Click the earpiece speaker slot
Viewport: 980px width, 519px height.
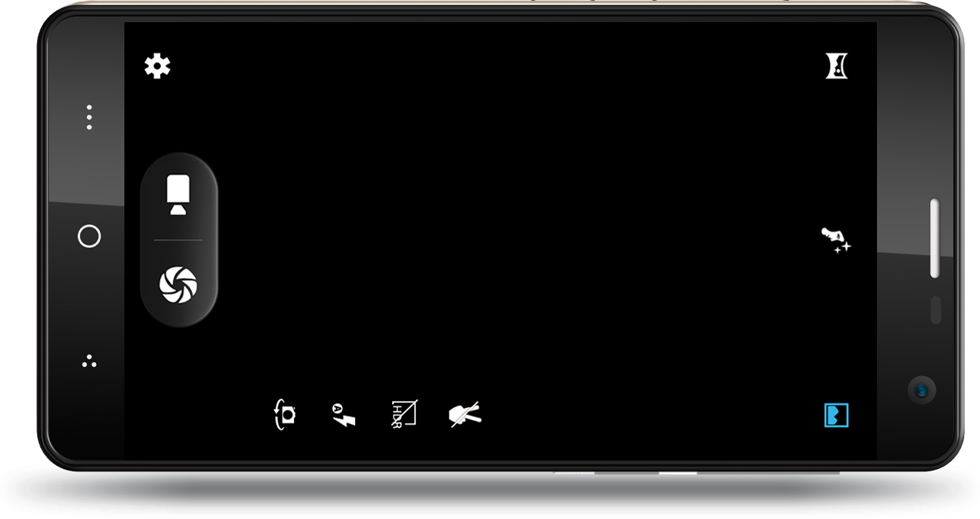pyautogui.click(x=935, y=238)
